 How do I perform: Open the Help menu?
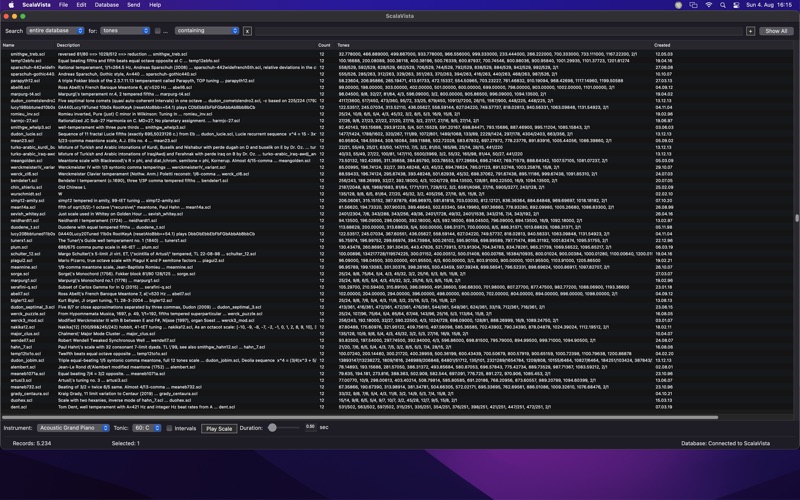click(155, 5)
